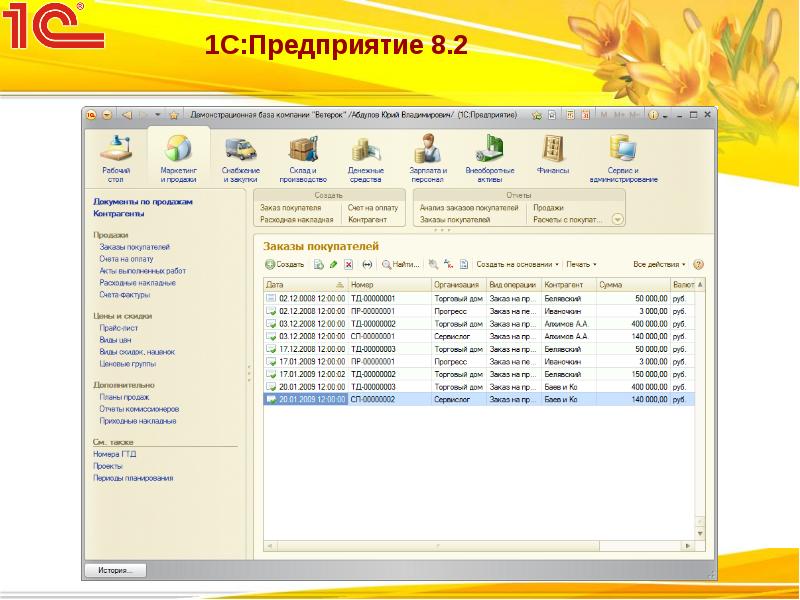Select the Зарплата и персонал section
Screen dimensions: 800x600
tap(428, 158)
